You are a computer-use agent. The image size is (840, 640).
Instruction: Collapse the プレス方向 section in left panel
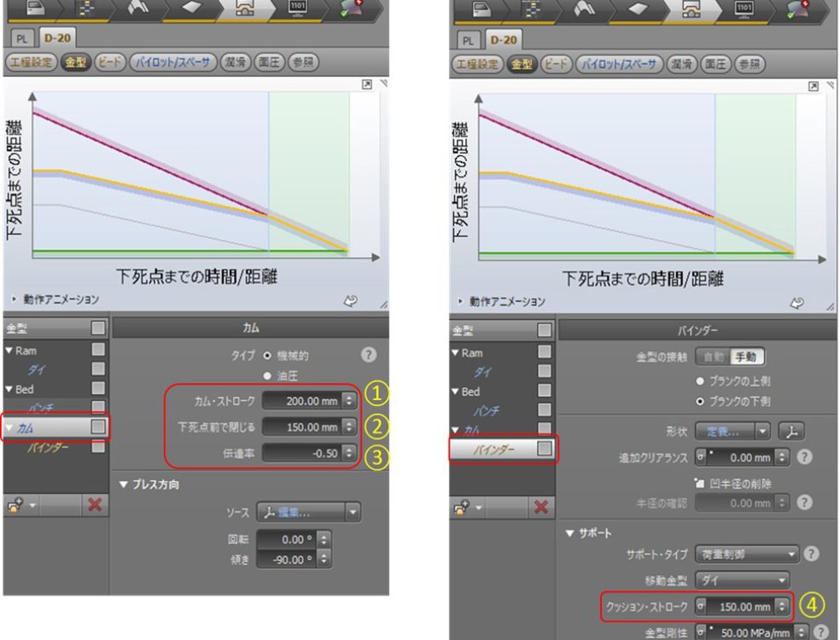(123, 484)
